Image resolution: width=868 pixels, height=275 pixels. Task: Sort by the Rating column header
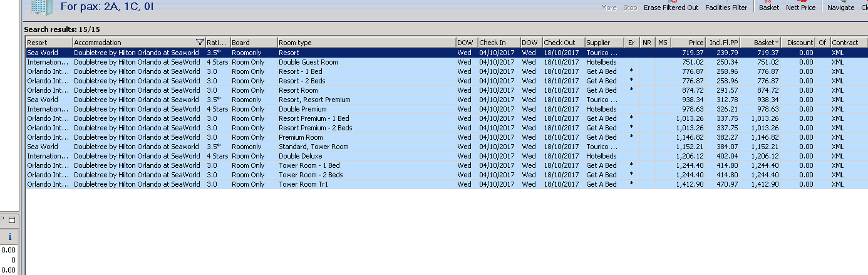click(x=217, y=43)
